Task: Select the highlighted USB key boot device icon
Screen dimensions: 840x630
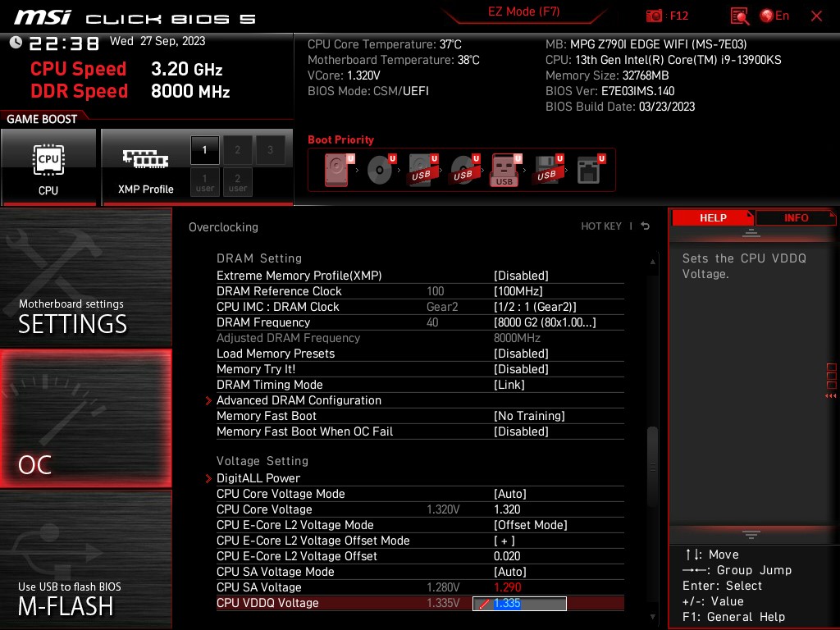Action: click(x=505, y=170)
